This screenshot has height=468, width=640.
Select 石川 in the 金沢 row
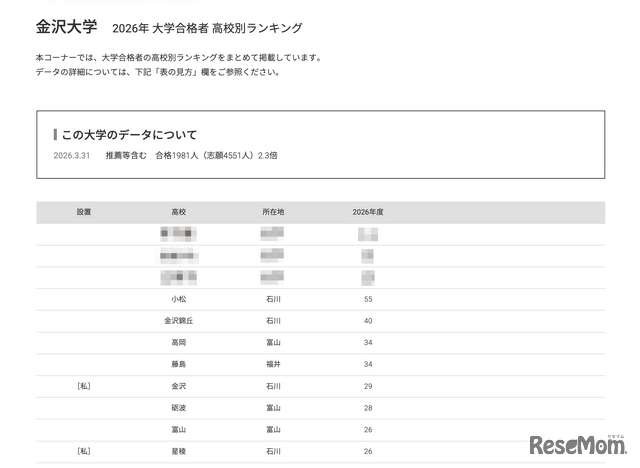click(273, 386)
